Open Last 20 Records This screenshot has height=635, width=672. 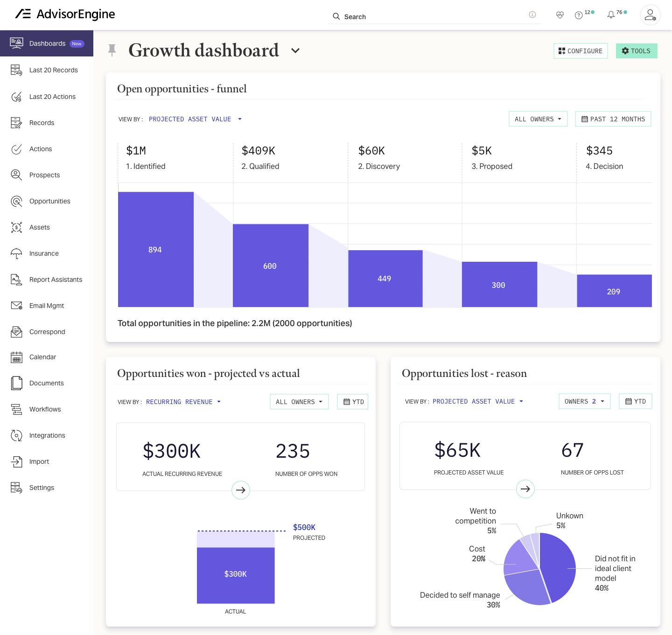(53, 70)
